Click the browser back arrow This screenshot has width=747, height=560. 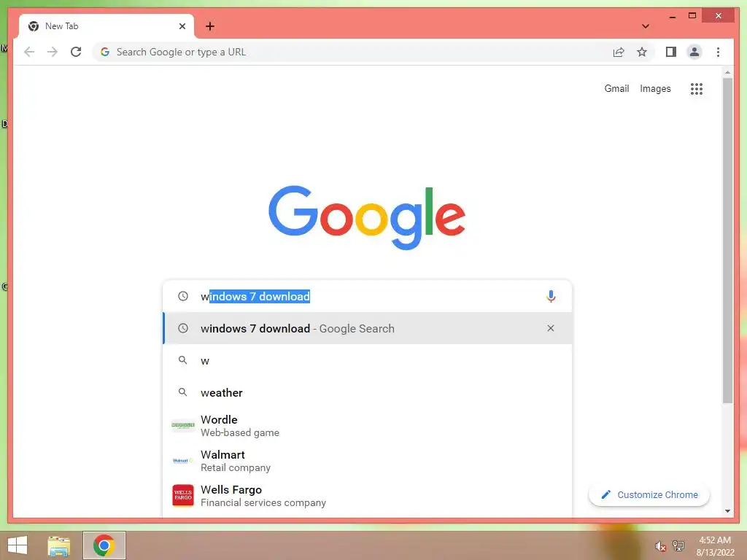29,52
